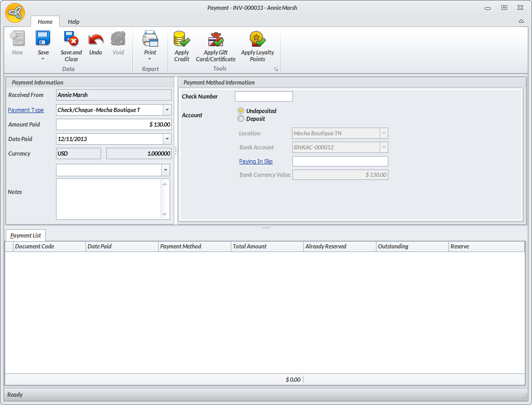
Task: Click the application logo button
Action: point(15,13)
